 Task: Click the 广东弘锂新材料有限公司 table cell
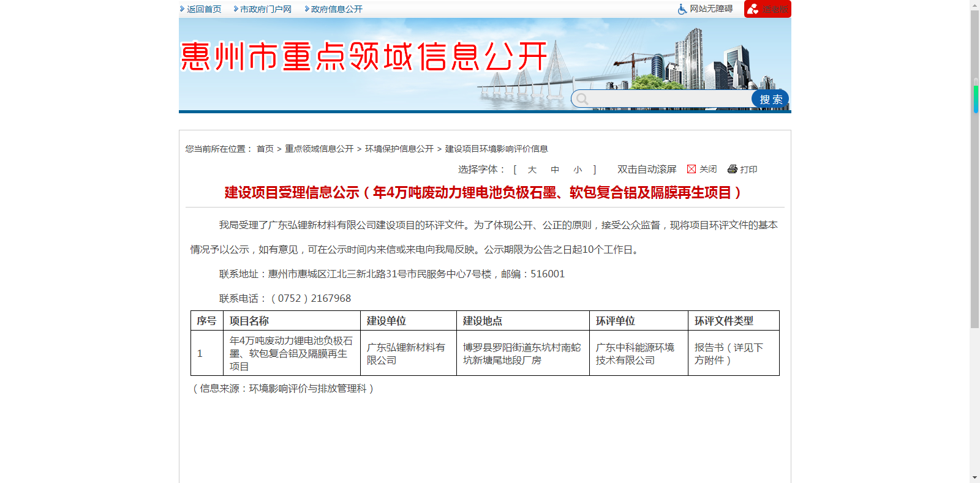[409, 353]
